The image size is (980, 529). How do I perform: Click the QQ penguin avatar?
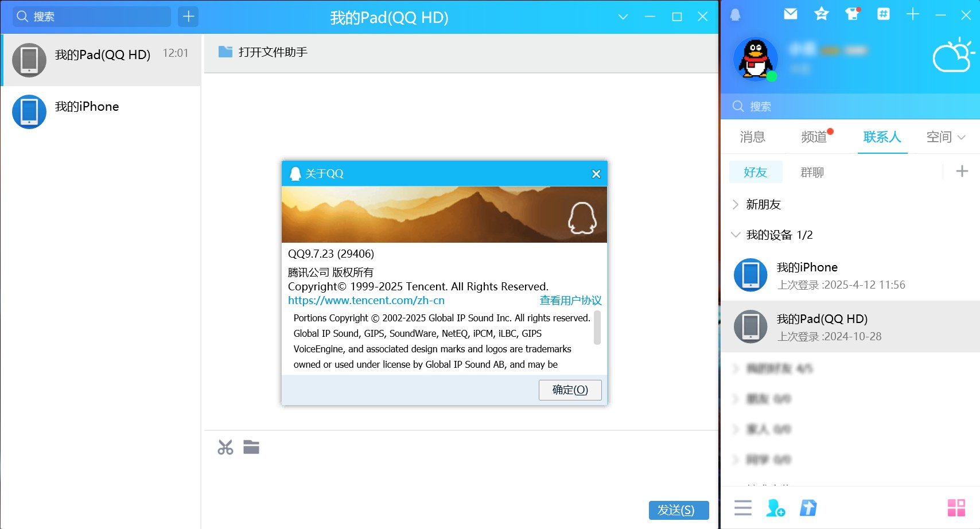[755, 59]
